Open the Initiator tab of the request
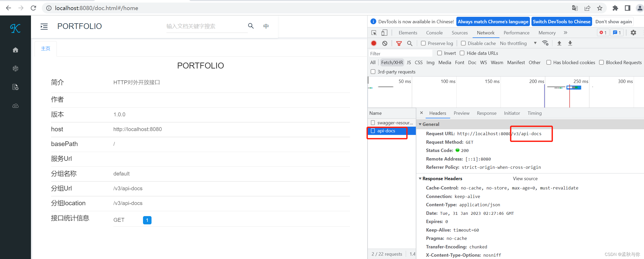Viewport: 644px width, 259px height. (x=512, y=113)
